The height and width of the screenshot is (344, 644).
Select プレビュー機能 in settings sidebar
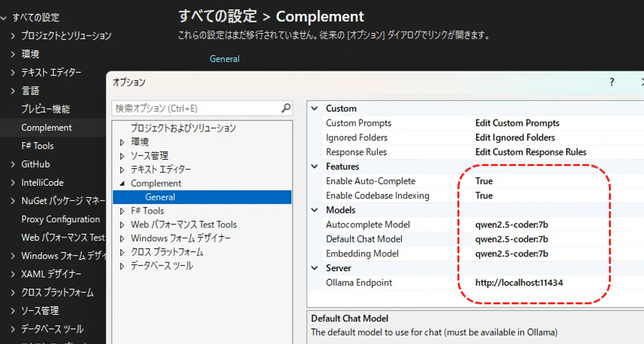46,109
